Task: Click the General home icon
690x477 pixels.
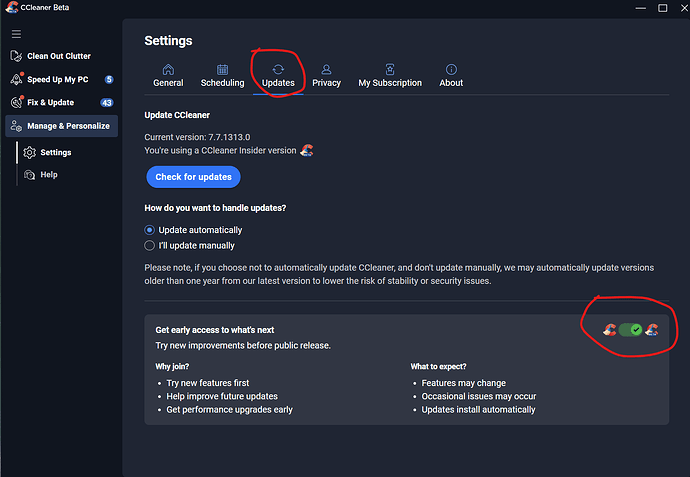Action: pos(168,69)
